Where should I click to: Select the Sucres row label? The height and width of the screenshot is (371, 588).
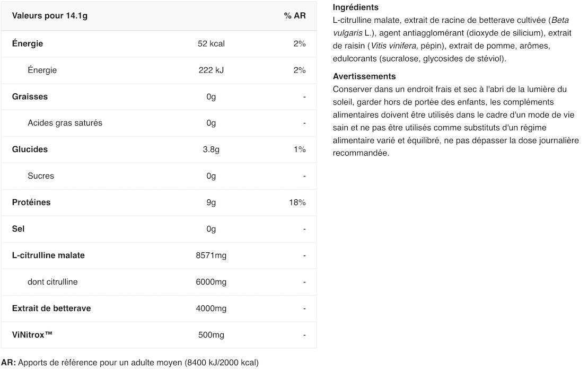click(41, 176)
